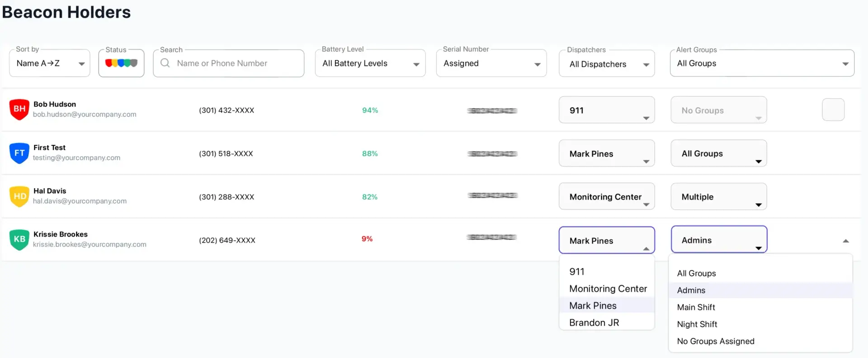Click Bob Hudson's red BH shield avatar
The image size is (868, 358).
point(19,110)
